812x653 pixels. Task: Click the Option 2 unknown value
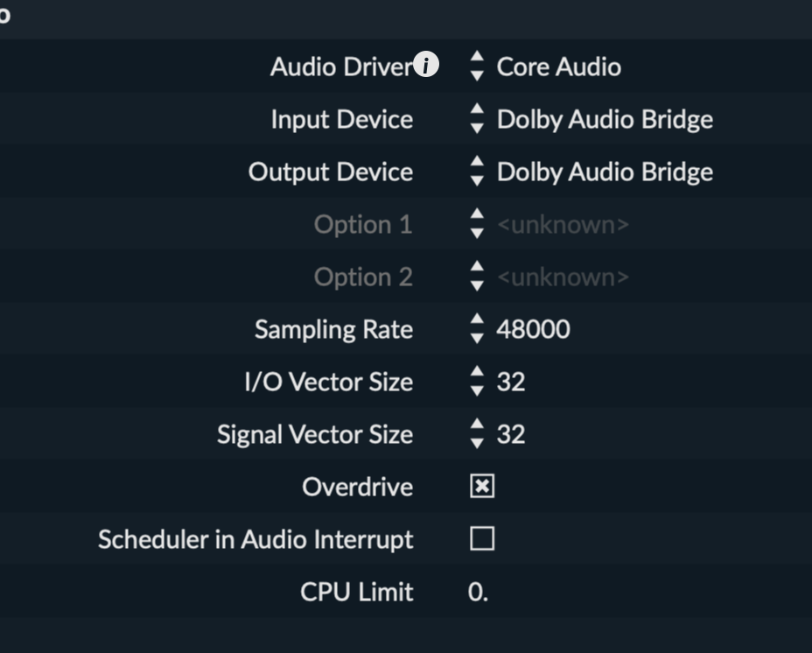563,277
